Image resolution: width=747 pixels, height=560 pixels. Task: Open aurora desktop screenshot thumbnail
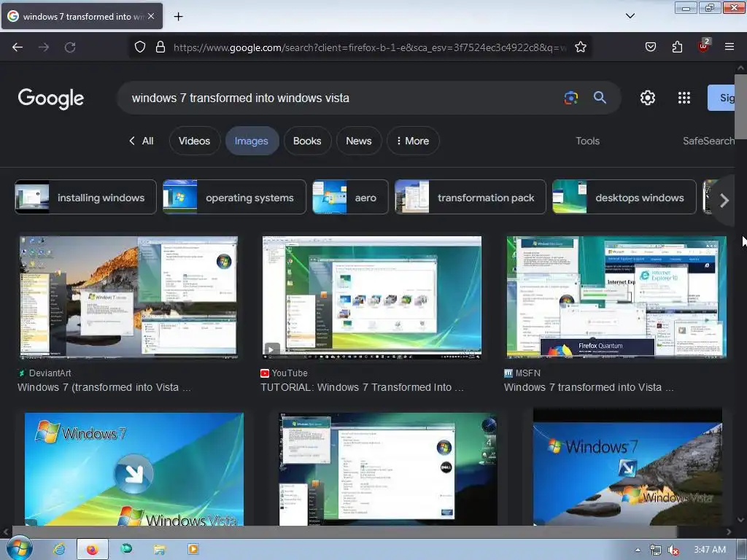[388, 469]
